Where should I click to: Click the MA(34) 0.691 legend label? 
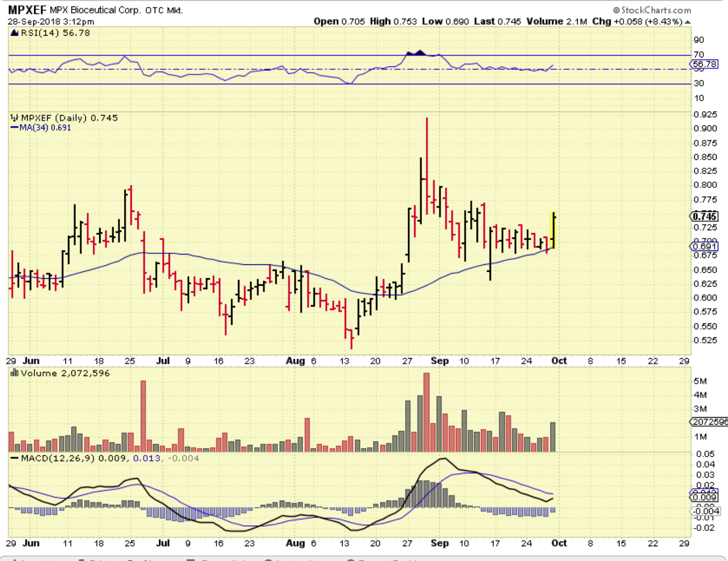[45, 127]
